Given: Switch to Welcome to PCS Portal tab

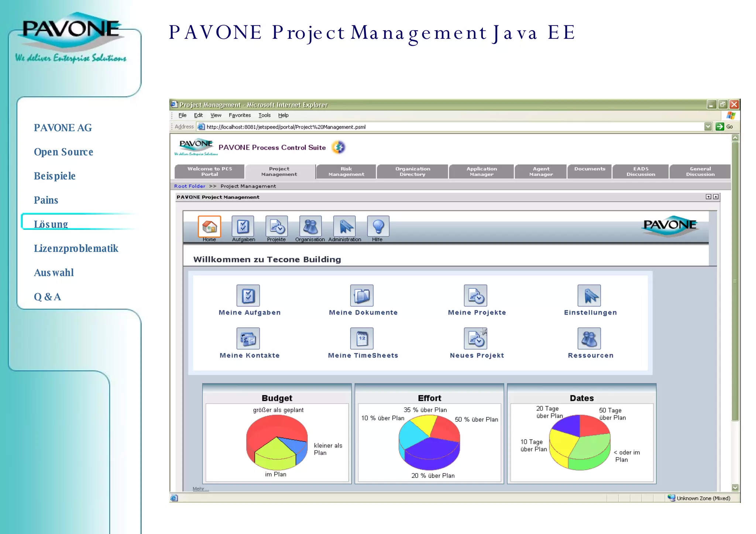Looking at the screenshot, I should (x=209, y=171).
